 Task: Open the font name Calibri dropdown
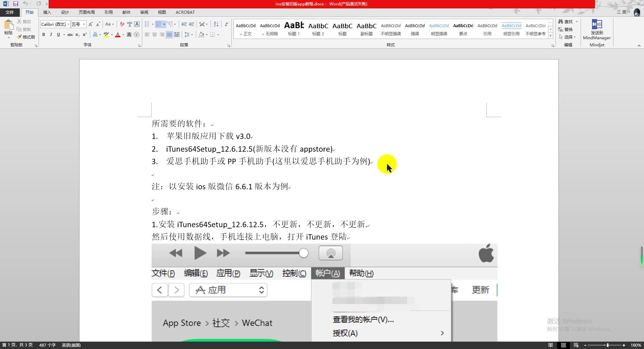68,24
